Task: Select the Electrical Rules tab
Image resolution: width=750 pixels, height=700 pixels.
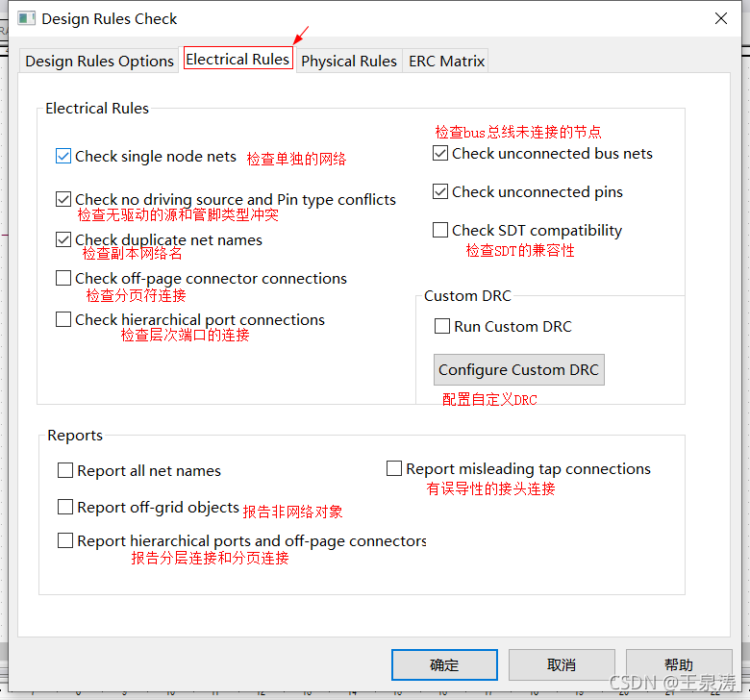Action: (x=237, y=60)
